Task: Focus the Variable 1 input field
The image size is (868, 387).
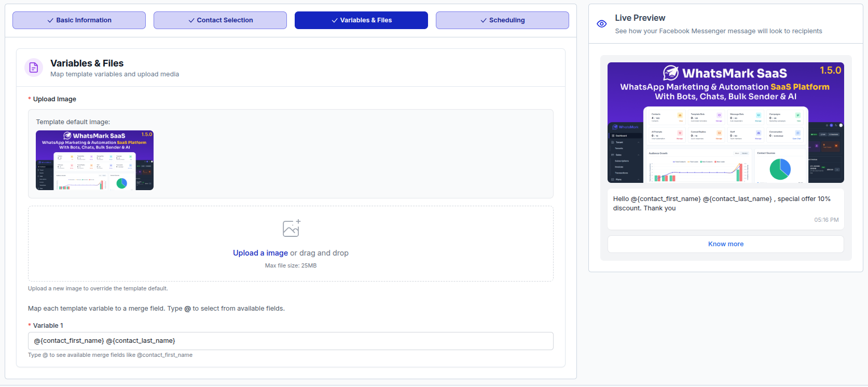Action: pyautogui.click(x=291, y=341)
